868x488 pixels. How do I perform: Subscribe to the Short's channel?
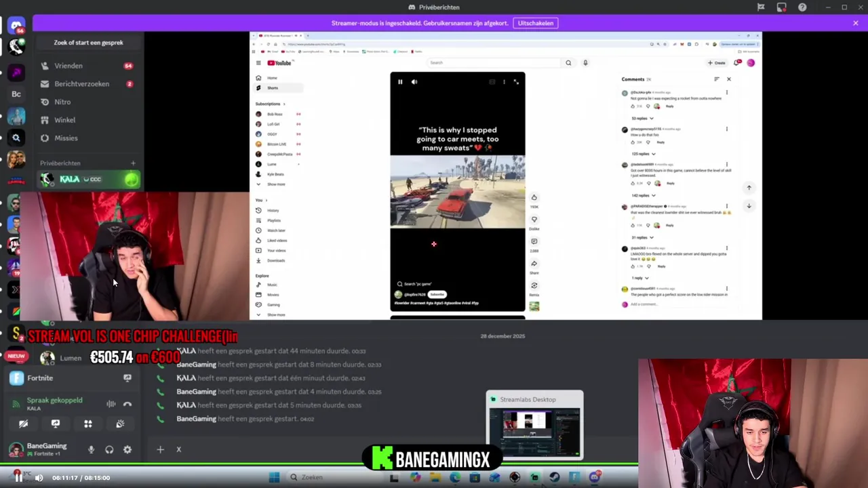tap(437, 295)
